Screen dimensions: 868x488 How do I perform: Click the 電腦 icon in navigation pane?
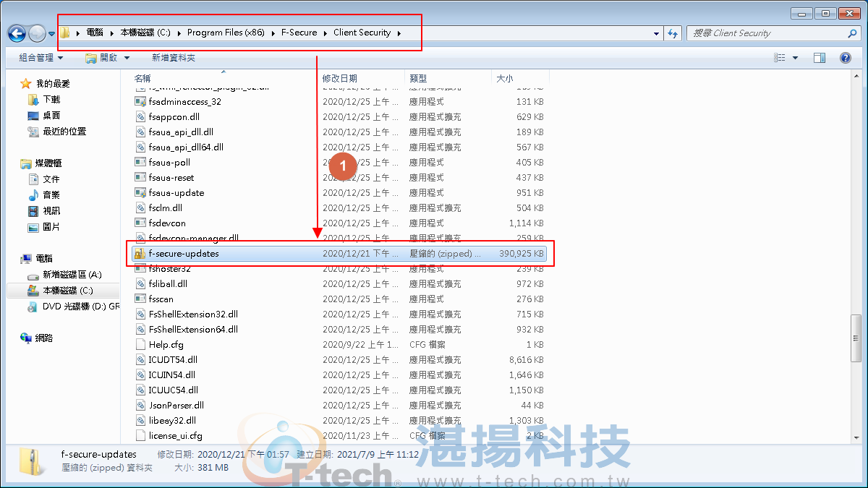tap(26, 259)
